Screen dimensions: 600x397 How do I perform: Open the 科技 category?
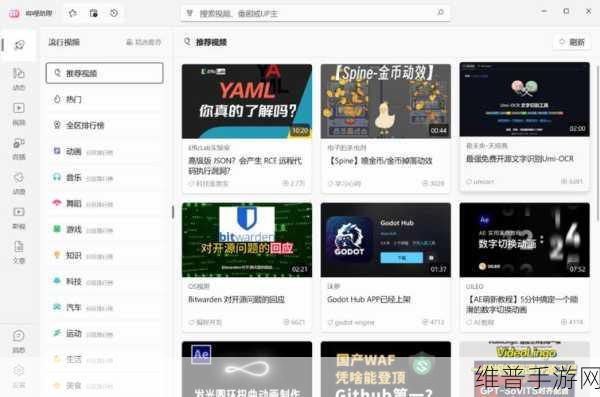pyautogui.click(x=104, y=281)
